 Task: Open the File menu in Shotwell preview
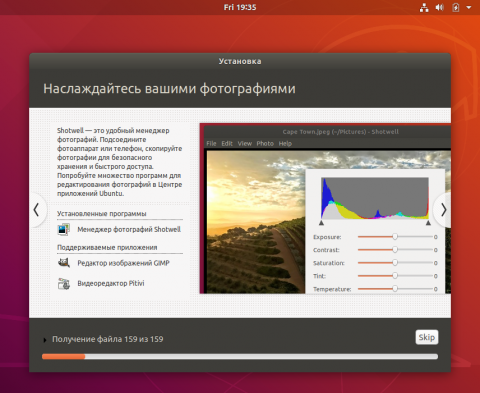point(211,143)
